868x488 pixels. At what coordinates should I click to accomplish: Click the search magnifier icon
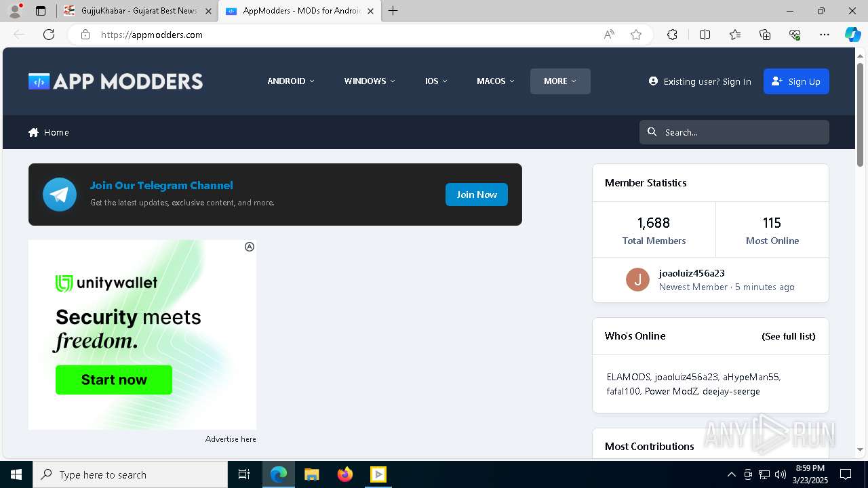pos(652,132)
